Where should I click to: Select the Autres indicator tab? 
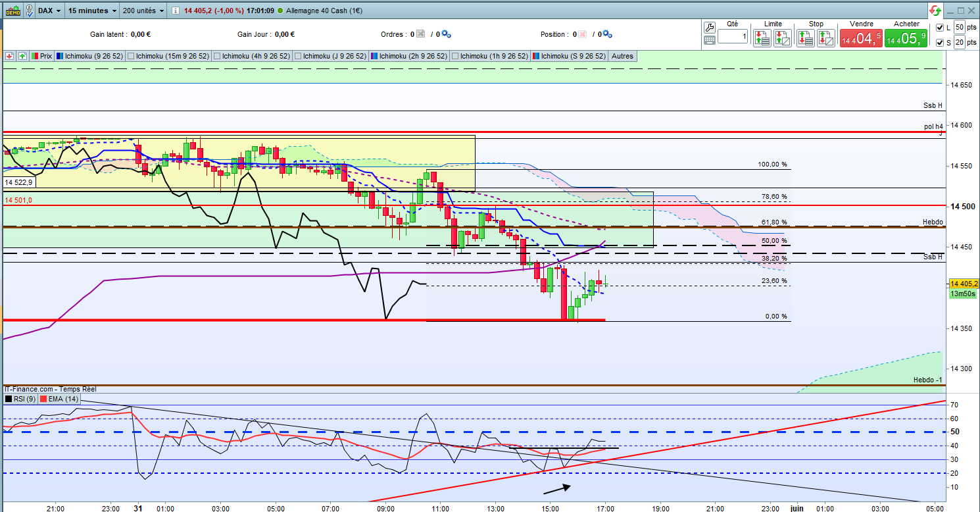click(622, 56)
